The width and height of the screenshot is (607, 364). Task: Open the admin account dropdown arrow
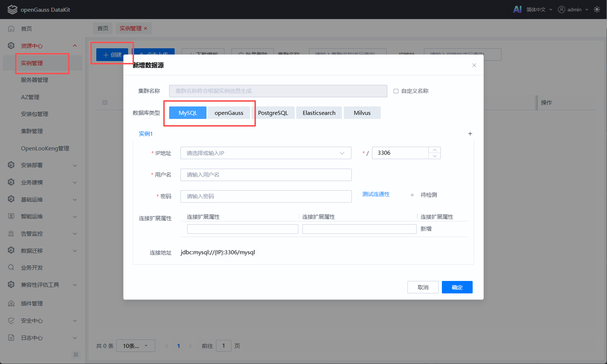pos(587,10)
